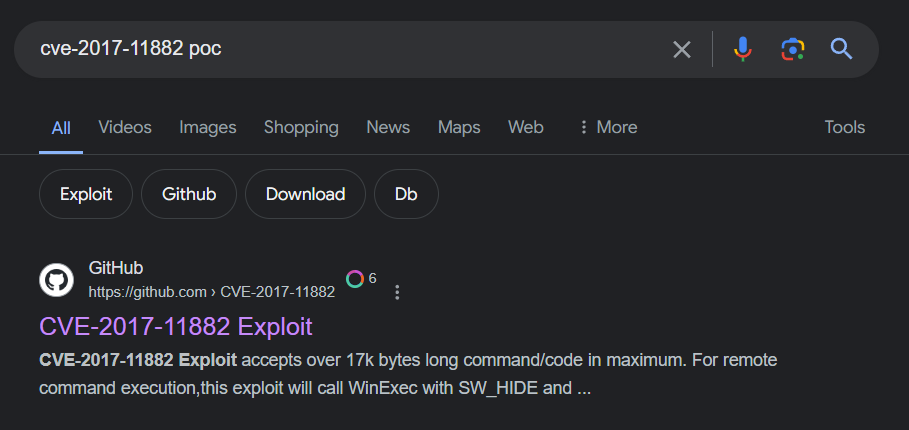Switch to the Web tab
This screenshot has width=909, height=430.
tap(526, 127)
